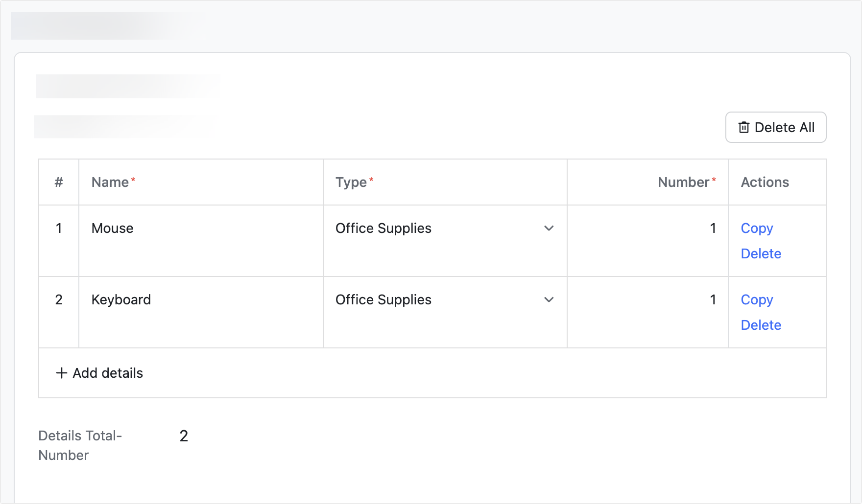Click the row number 2 cell
Viewport: 862px width, 504px height.
58,299
